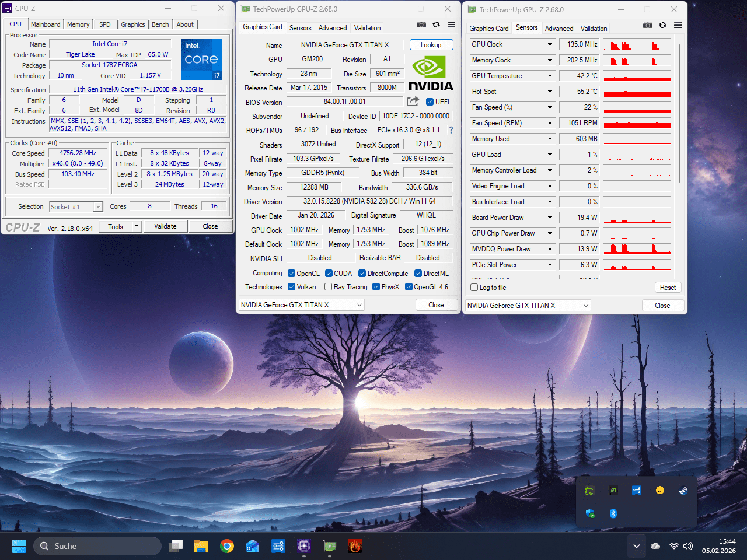Click the Reset button in GPU-Z Sensors
Screen dimensions: 747x560
[x=668, y=288]
